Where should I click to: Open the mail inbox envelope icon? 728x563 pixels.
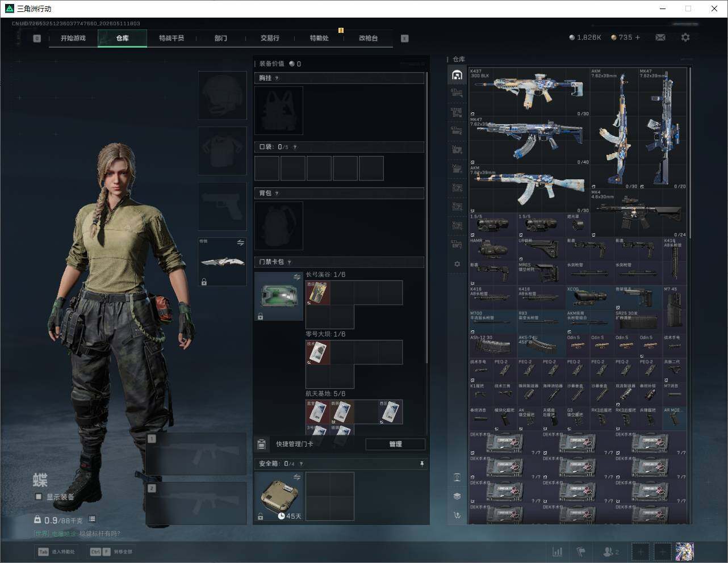pyautogui.click(x=660, y=37)
